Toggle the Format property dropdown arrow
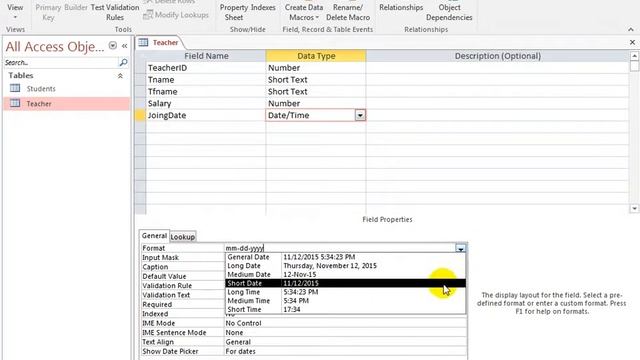 (460, 248)
